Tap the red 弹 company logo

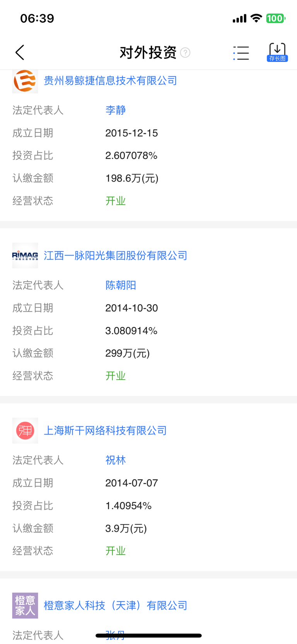pyautogui.click(x=25, y=431)
